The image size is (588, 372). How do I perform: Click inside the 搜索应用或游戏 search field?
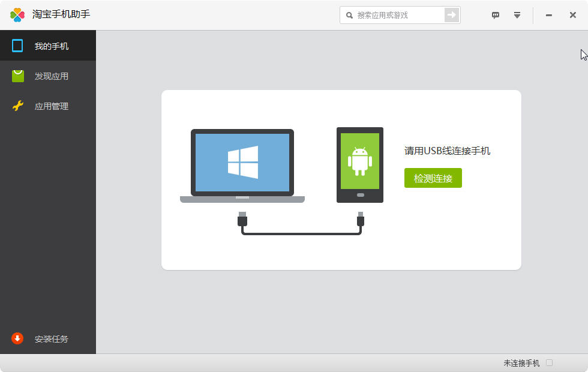(396, 15)
